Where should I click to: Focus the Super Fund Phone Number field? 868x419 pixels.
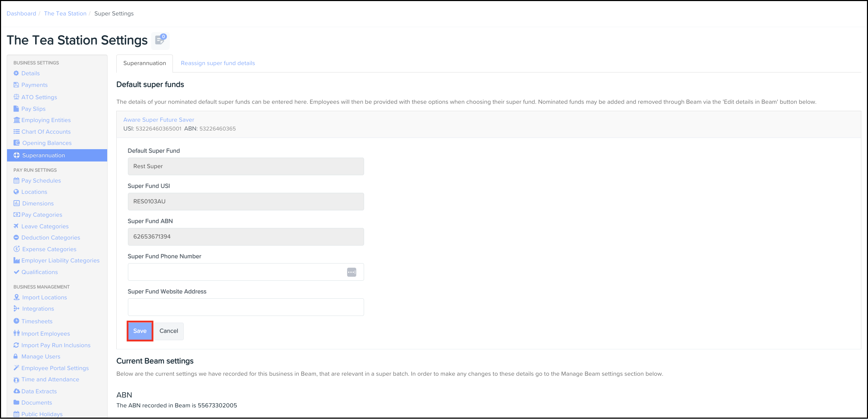click(235, 272)
